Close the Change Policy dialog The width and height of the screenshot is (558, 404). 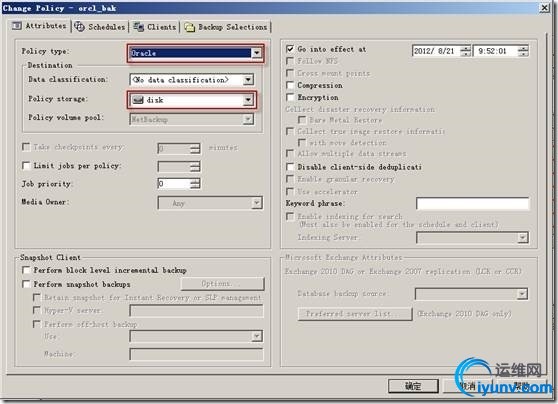coord(545,8)
